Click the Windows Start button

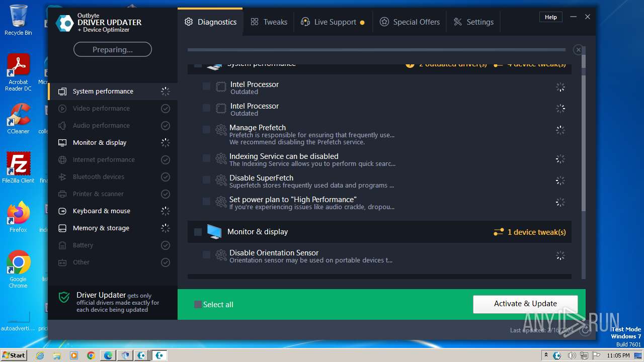point(14,355)
